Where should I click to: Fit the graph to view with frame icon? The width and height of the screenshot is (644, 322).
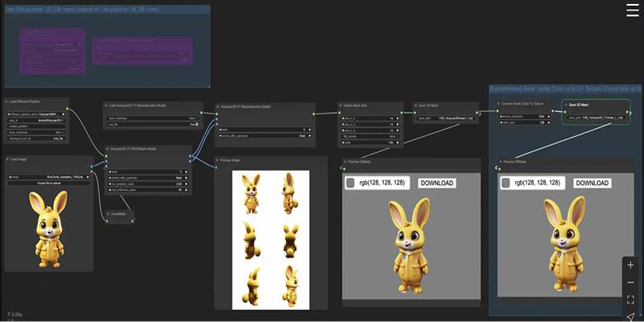630,299
